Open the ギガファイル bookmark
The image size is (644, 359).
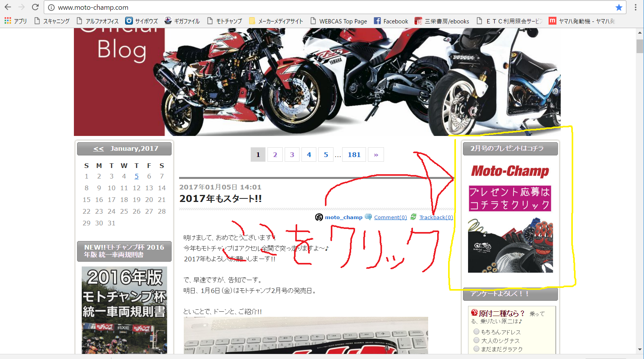tap(182, 21)
